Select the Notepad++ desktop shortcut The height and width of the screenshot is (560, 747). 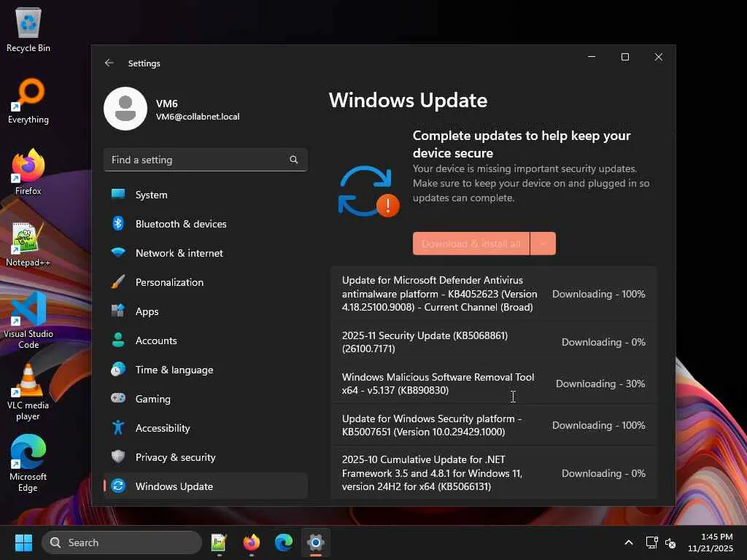28,244
